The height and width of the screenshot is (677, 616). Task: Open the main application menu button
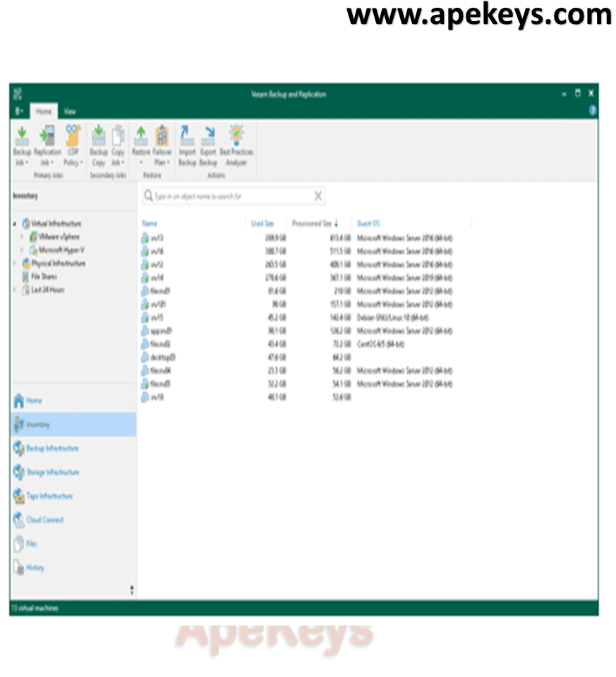[18, 111]
